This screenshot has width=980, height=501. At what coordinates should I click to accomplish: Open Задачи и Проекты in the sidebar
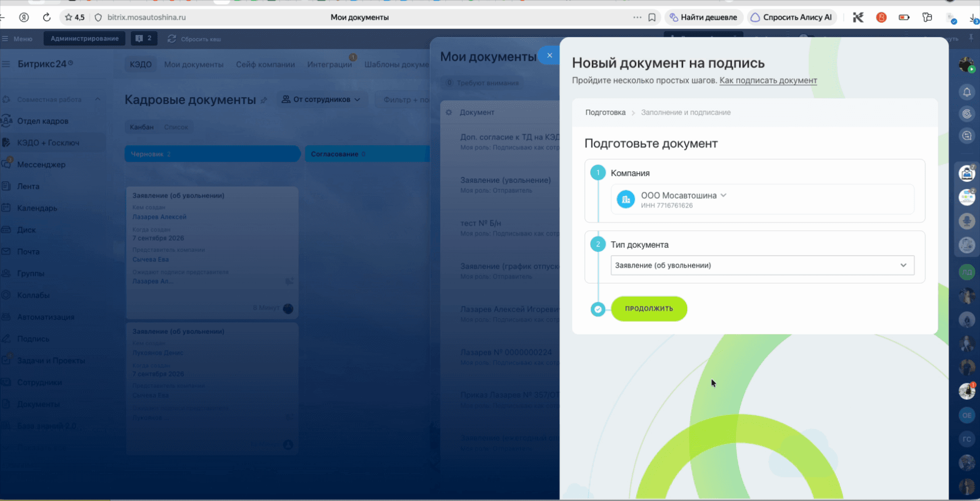click(x=51, y=360)
